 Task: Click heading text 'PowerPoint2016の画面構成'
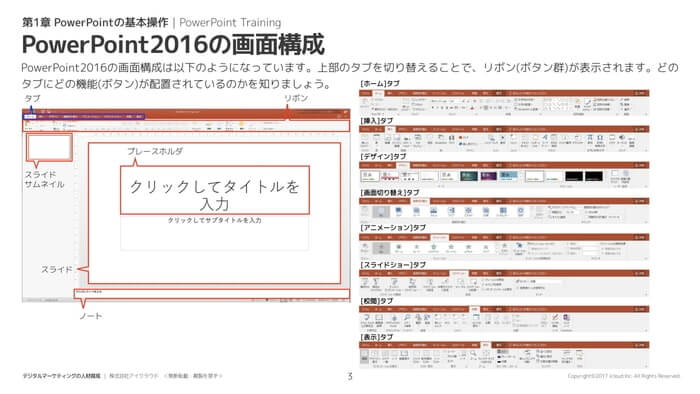(173, 45)
